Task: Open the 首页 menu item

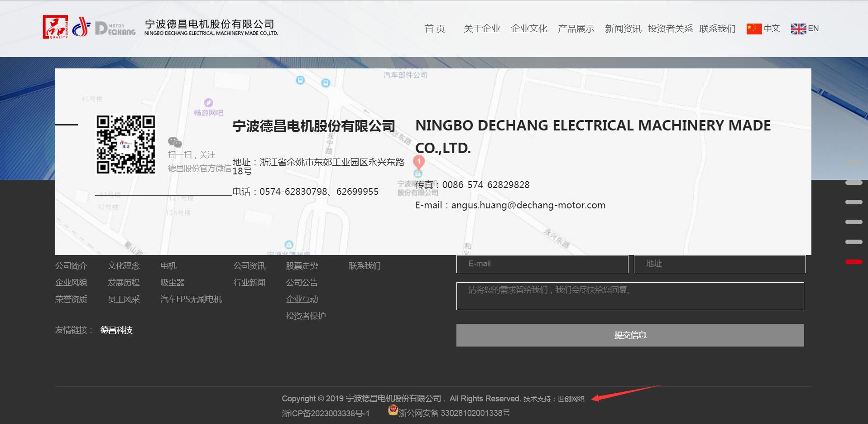Action: click(x=435, y=29)
